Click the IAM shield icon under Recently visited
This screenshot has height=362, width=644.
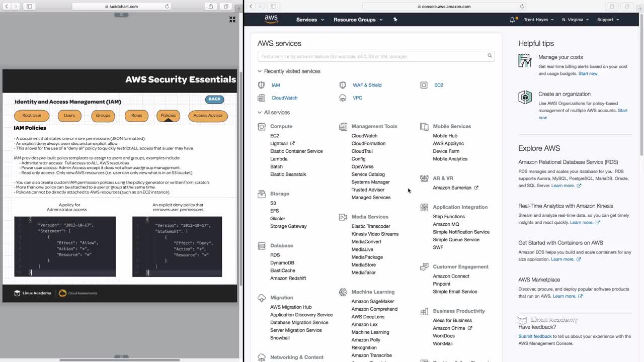tap(261, 85)
